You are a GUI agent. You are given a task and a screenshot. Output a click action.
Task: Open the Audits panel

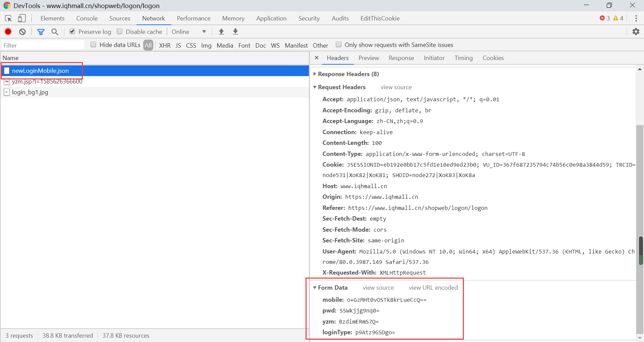click(340, 18)
